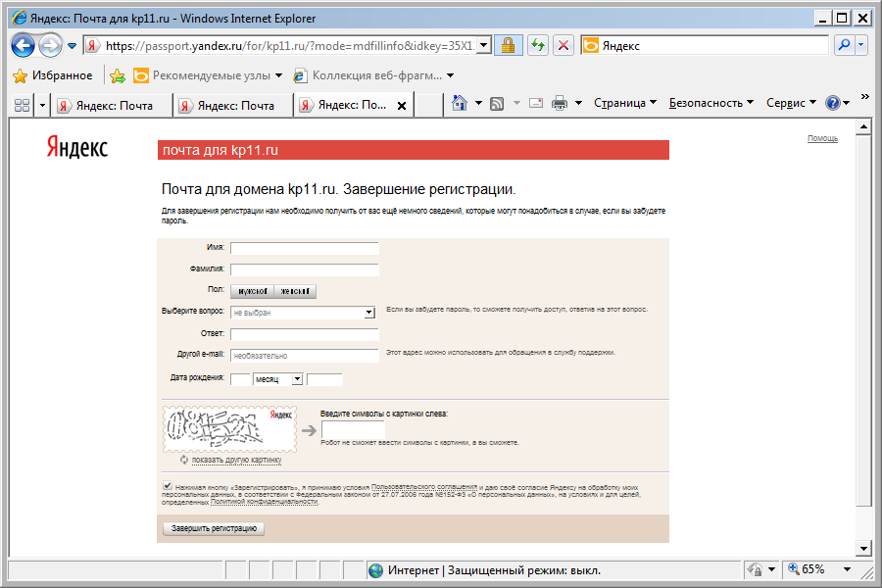
Task: Open the Сервис menu
Action: click(x=791, y=103)
